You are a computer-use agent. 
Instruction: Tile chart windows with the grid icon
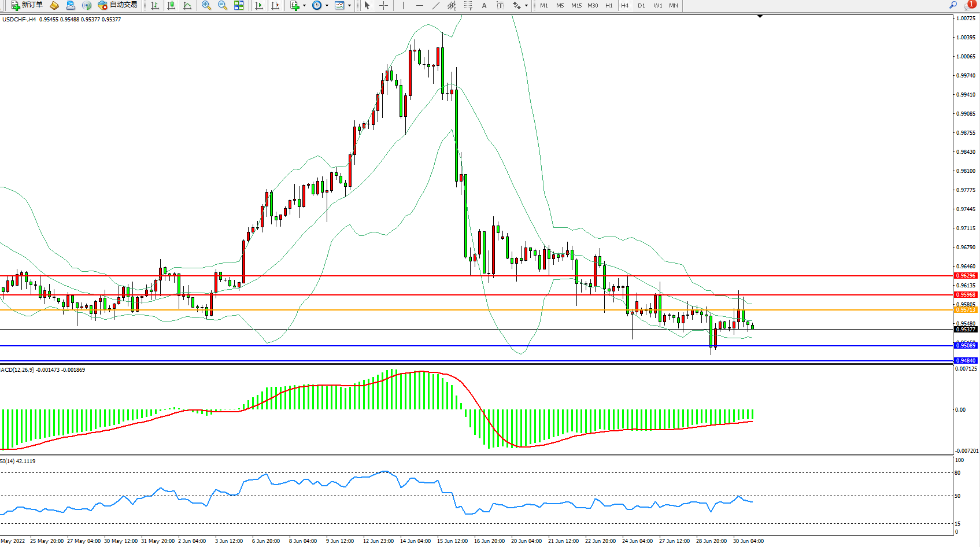click(239, 5)
